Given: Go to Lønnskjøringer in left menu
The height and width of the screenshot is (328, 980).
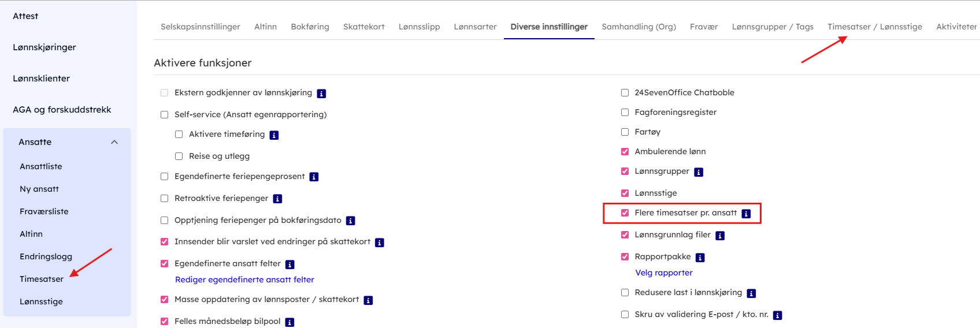Looking at the screenshot, I should pyautogui.click(x=44, y=47).
